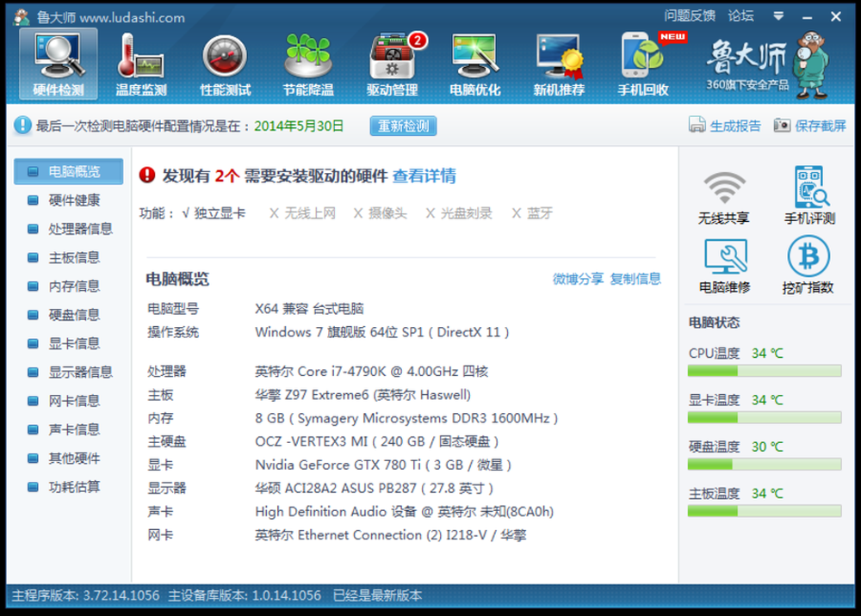Click the 生成报告 printer icon

coord(697,125)
